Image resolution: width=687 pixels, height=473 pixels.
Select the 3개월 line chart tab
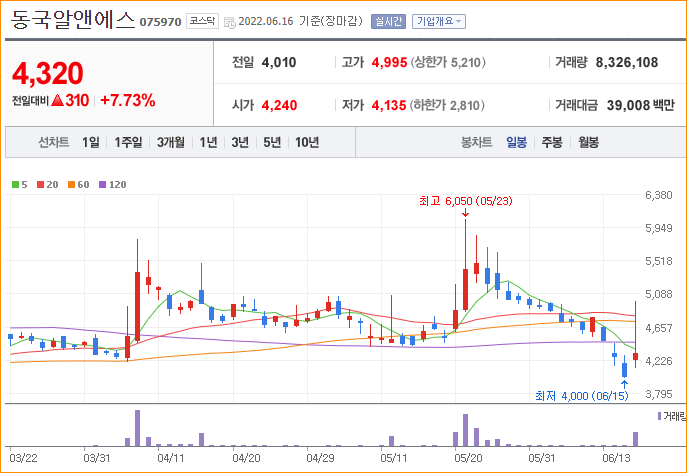click(x=171, y=142)
